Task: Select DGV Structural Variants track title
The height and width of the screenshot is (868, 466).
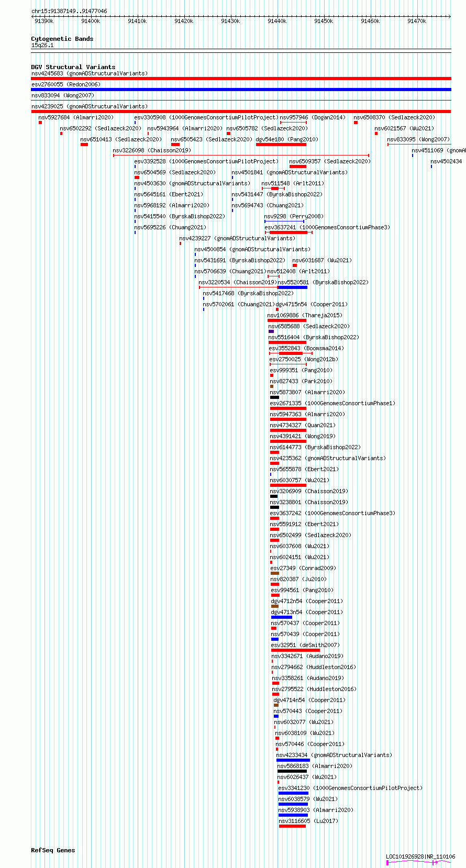Action: (x=73, y=67)
